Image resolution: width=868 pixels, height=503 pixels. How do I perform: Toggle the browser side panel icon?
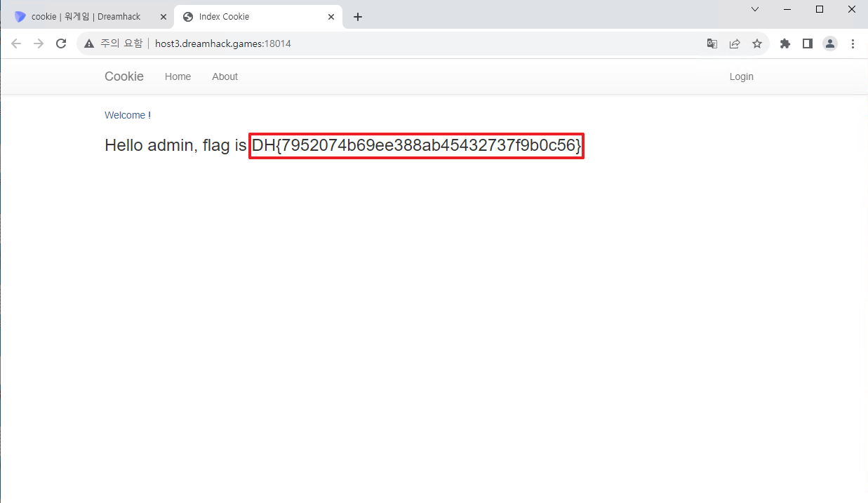(x=808, y=43)
